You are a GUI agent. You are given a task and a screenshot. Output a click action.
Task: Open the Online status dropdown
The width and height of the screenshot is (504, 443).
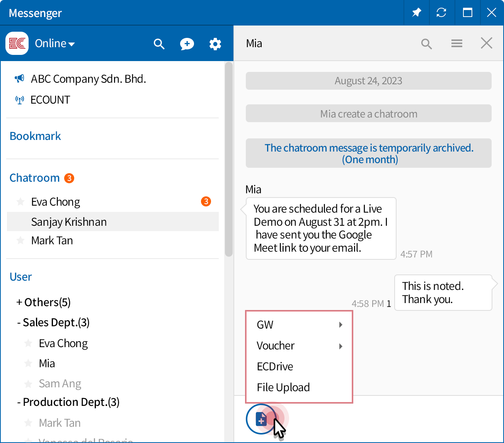(x=55, y=44)
